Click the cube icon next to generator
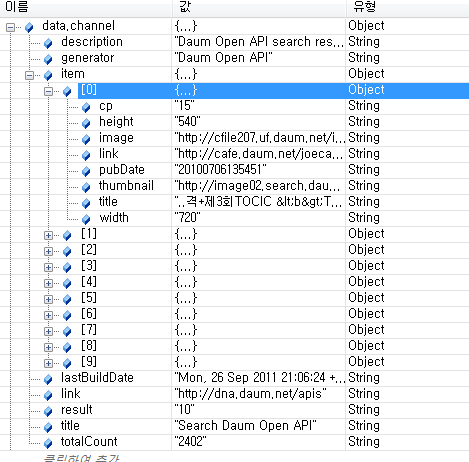Screen dimensions: 469x462 [x=48, y=59]
